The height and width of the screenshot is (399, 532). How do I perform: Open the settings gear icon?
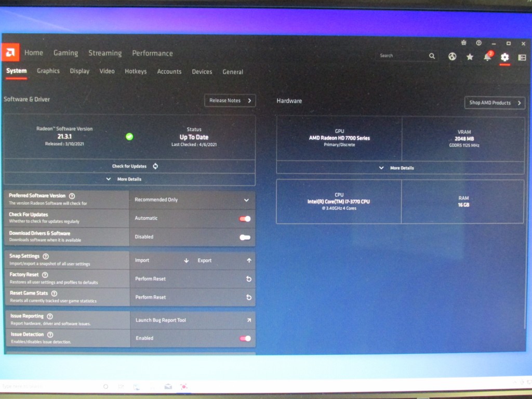[504, 57]
